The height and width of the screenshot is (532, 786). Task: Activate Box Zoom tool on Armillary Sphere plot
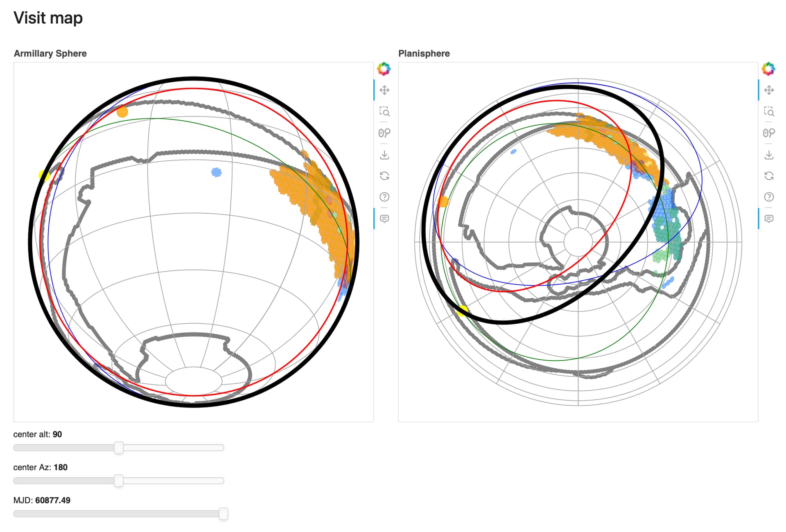(384, 111)
